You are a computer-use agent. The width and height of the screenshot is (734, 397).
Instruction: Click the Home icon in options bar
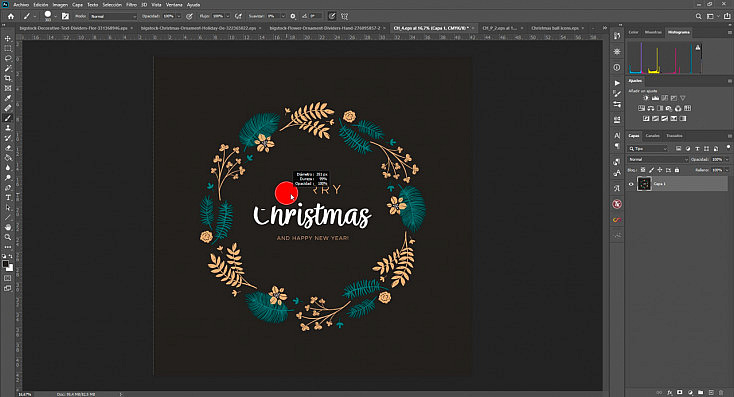click(11, 16)
